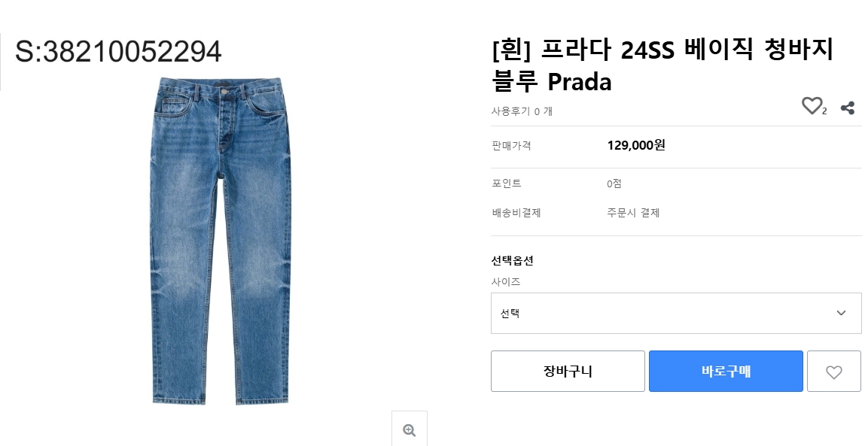Screen dimensions: 868x446
Task: Click the 포인트 label
Action: point(506,184)
